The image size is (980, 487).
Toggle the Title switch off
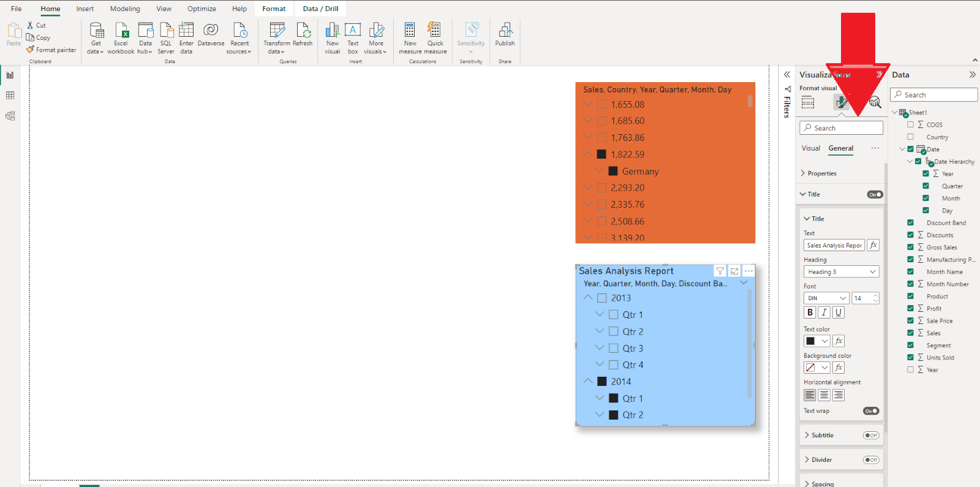pos(875,195)
